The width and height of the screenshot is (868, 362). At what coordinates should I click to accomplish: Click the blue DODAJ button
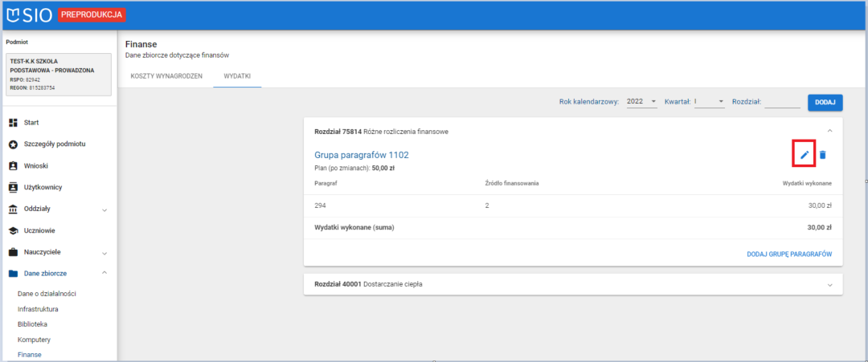(825, 102)
